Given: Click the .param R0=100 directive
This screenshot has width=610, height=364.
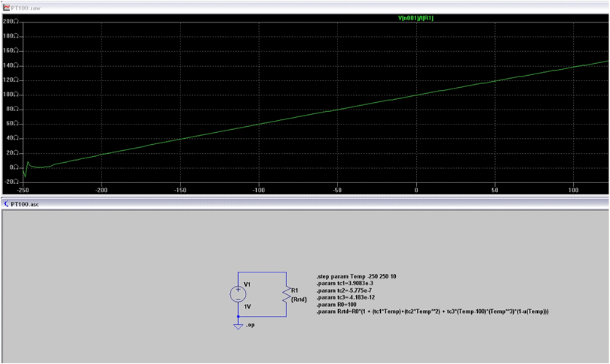Looking at the screenshot, I should (337, 305).
